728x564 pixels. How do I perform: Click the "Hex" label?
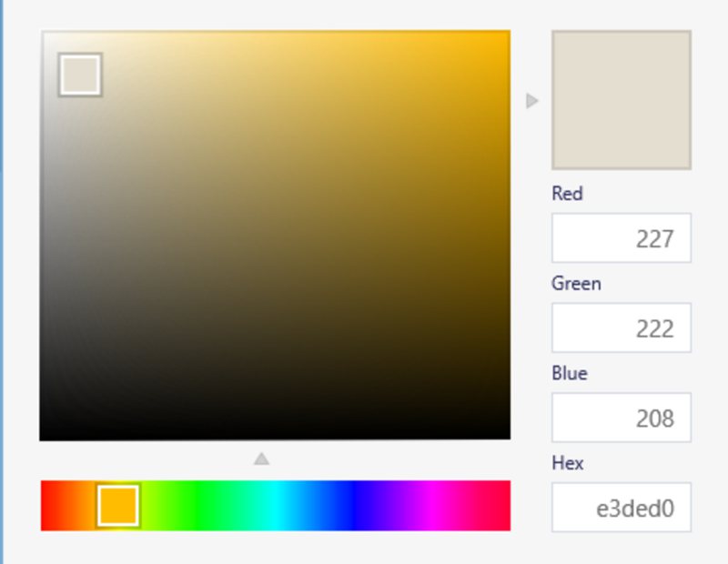[x=567, y=463]
